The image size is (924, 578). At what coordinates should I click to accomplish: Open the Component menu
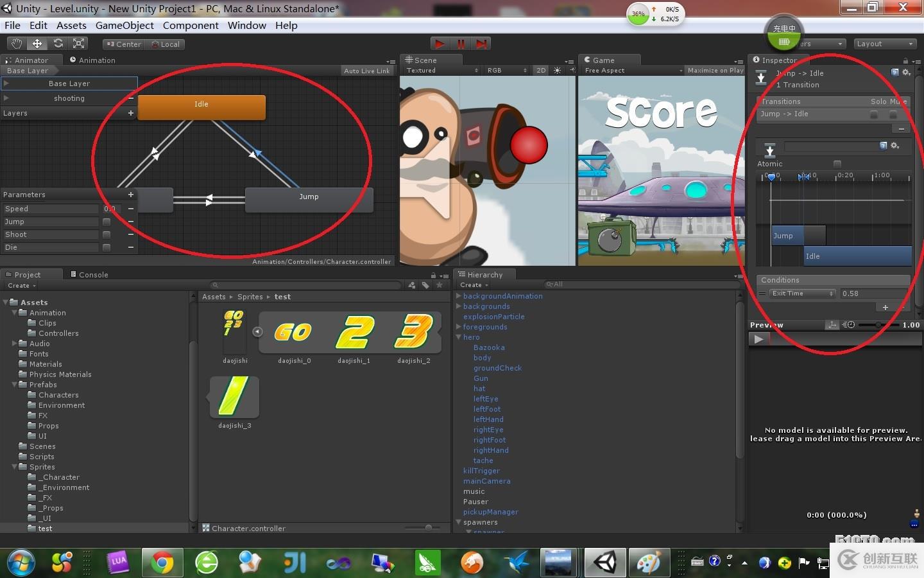191,26
